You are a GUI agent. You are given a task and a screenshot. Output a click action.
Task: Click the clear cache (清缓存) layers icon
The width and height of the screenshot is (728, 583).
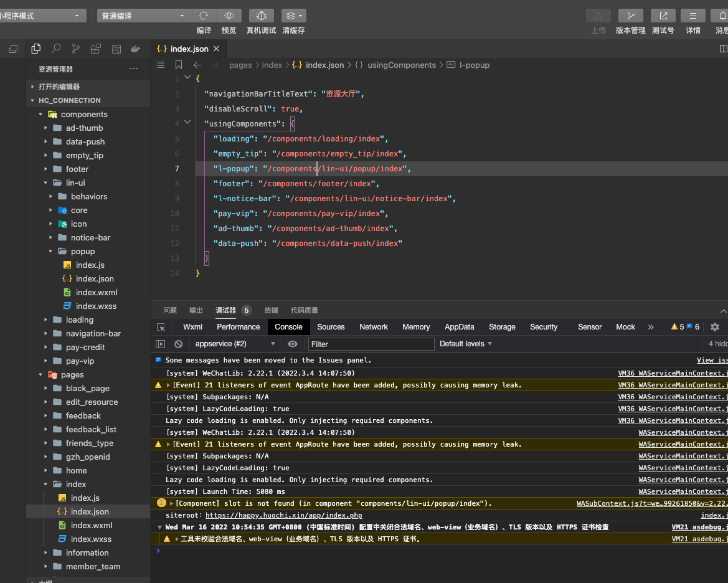293,16
